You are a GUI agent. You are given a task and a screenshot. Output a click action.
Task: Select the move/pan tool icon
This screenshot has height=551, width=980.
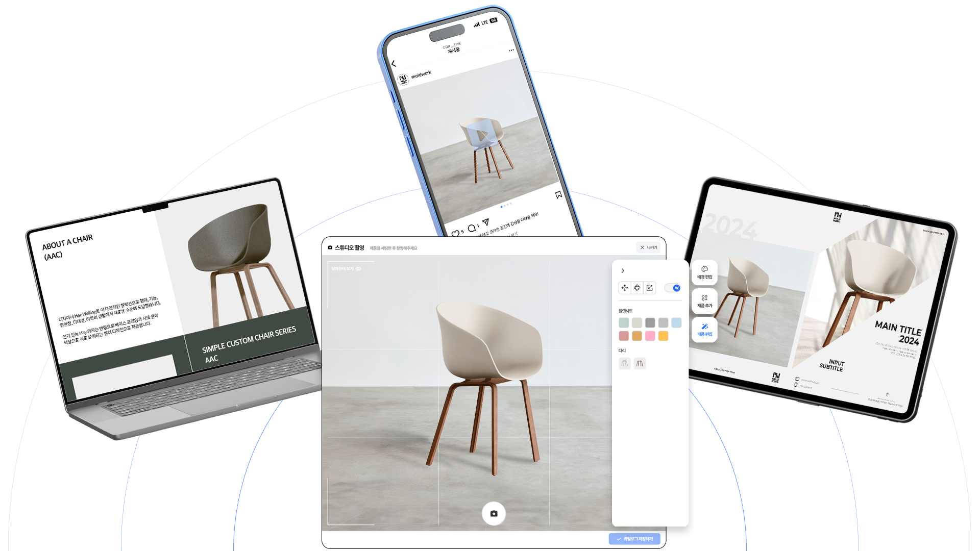625,288
